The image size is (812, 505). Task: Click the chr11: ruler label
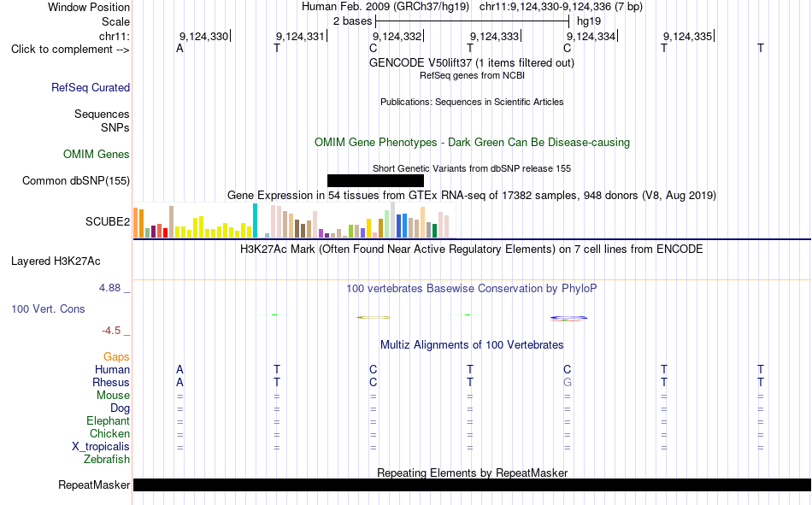coord(115,36)
